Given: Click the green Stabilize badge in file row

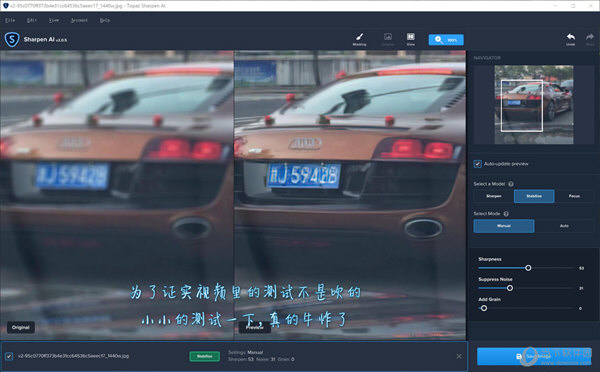Looking at the screenshot, I should click(205, 356).
